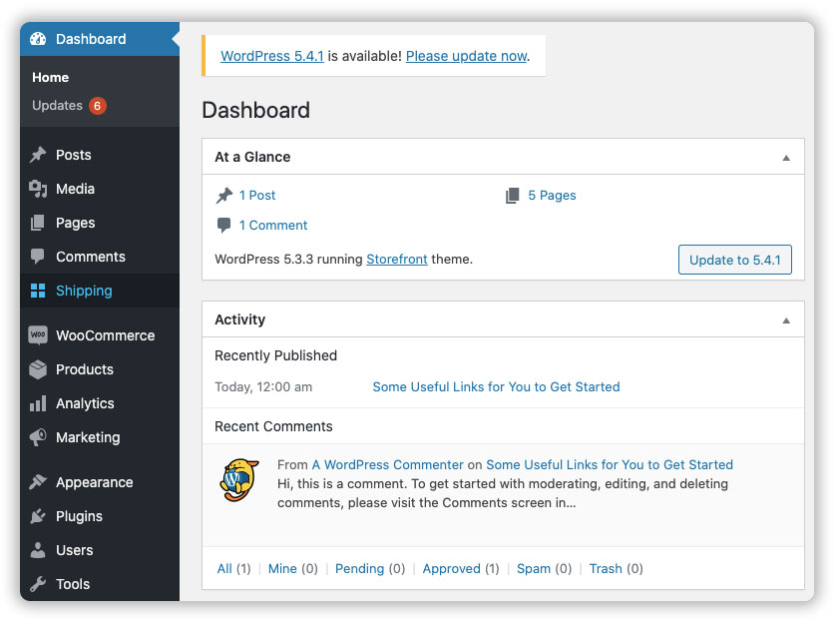Filter comments by All (1)
This screenshot has height=623, width=840.
click(x=233, y=568)
